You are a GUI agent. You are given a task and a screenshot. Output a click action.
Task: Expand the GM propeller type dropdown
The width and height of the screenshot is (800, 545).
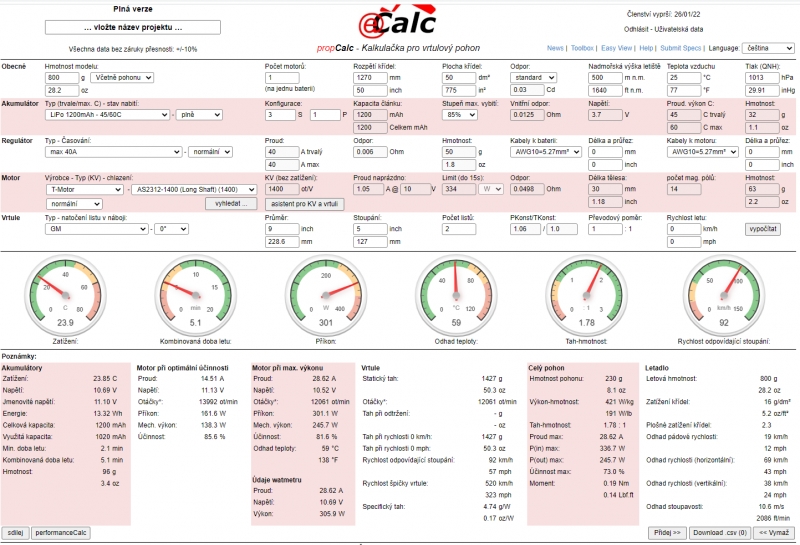96,228
